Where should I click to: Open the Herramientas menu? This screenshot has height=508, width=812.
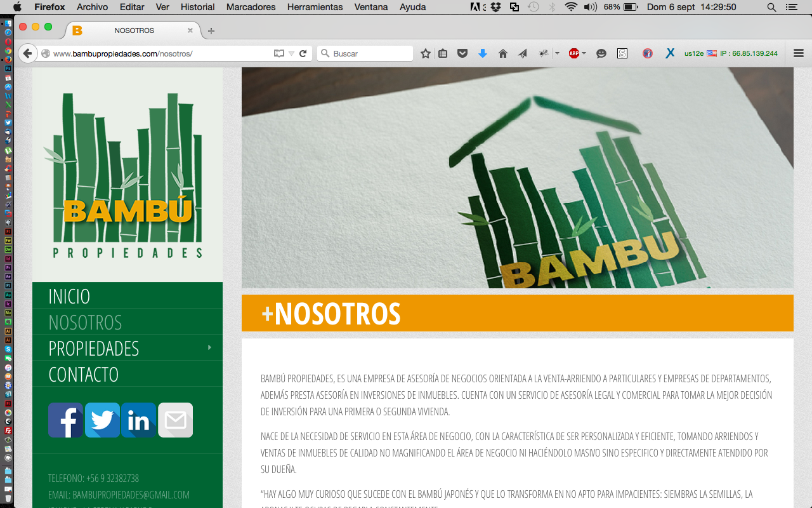[x=315, y=7]
